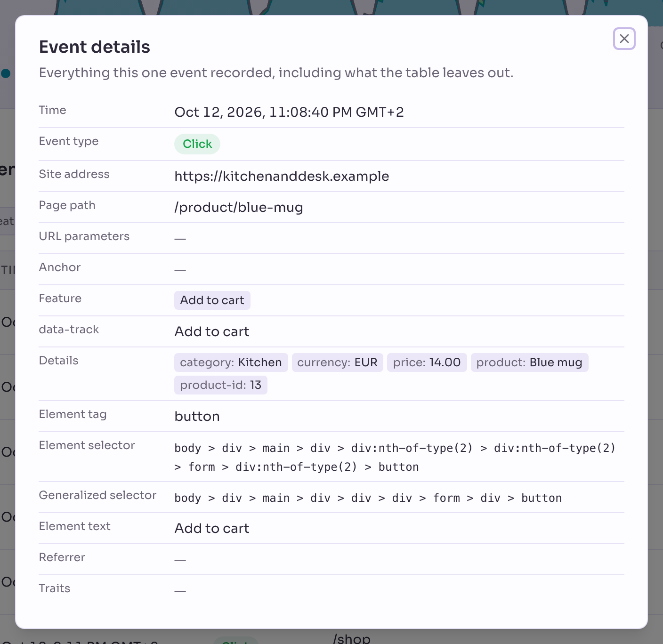
Task: Click the Element text value Add to cart
Action: (x=212, y=528)
